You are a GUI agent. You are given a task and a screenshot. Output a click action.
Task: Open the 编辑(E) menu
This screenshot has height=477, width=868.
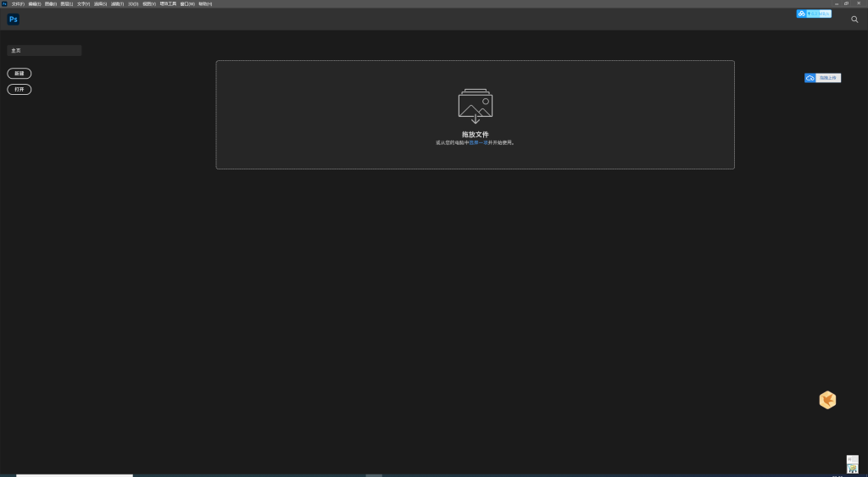point(34,3)
